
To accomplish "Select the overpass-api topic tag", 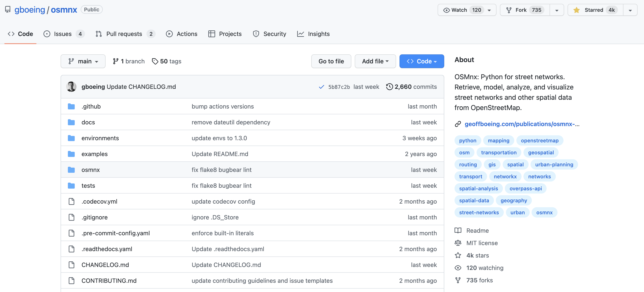I will click(x=526, y=189).
